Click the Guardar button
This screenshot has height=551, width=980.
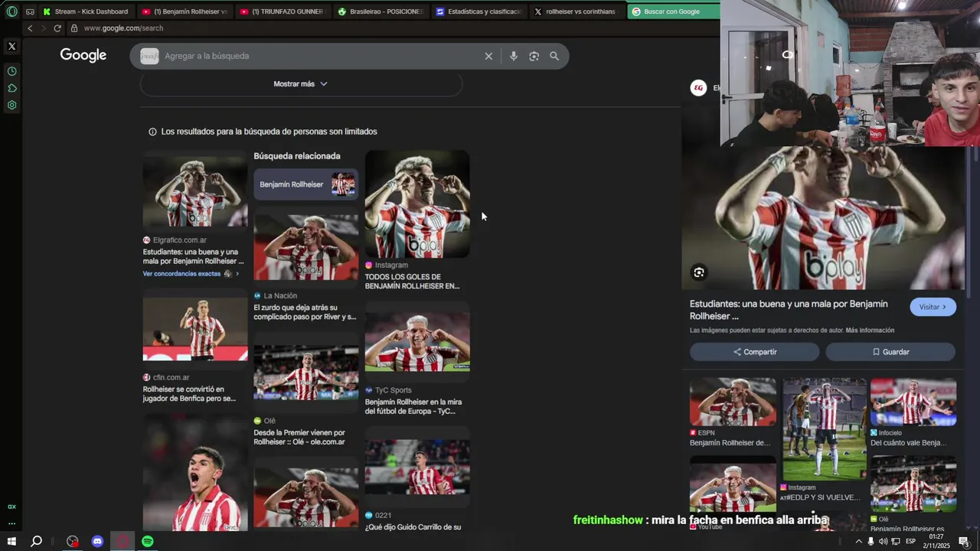click(890, 352)
